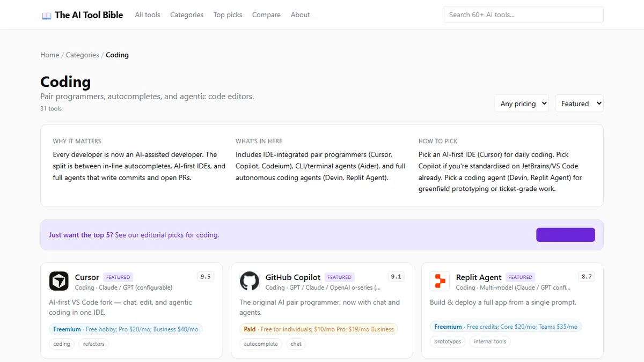Image resolution: width=644 pixels, height=362 pixels.
Task: Click the FEATURED badge next to GitHub Copilot
Action: tap(340, 277)
